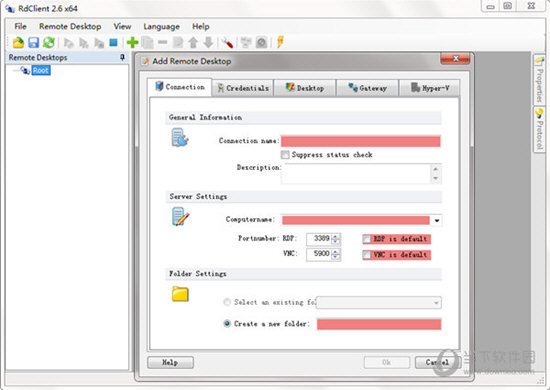Open the Protocol side panel tab

point(539,129)
